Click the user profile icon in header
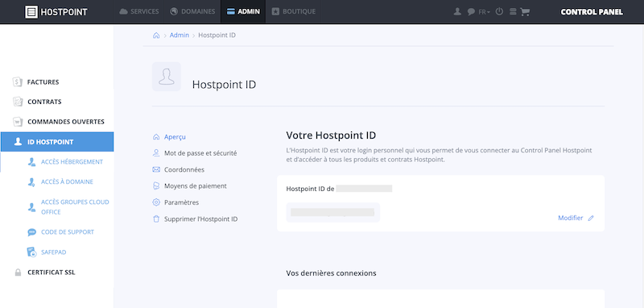The height and width of the screenshot is (308, 644). point(457,12)
